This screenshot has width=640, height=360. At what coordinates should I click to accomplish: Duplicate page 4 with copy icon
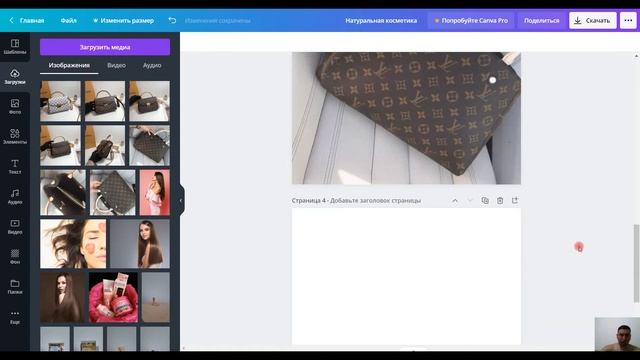[485, 200]
